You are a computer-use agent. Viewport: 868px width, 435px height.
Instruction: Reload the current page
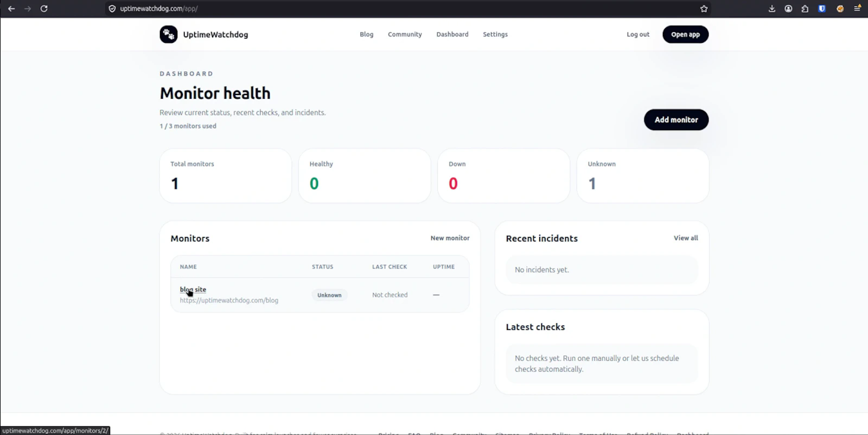point(44,9)
